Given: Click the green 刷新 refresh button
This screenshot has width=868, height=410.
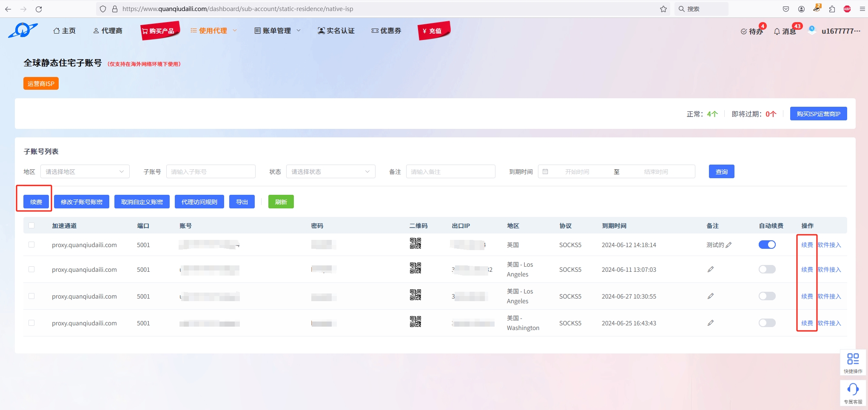Looking at the screenshot, I should 281,202.
